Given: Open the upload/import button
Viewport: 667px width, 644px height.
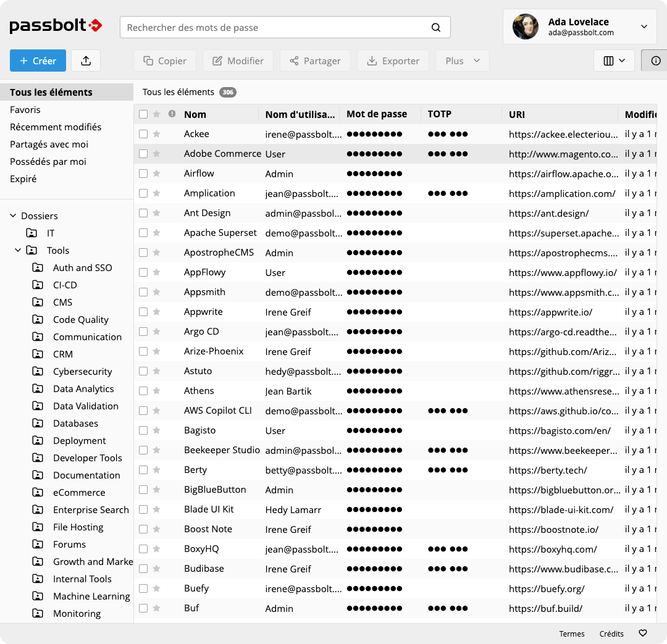Looking at the screenshot, I should tap(86, 61).
